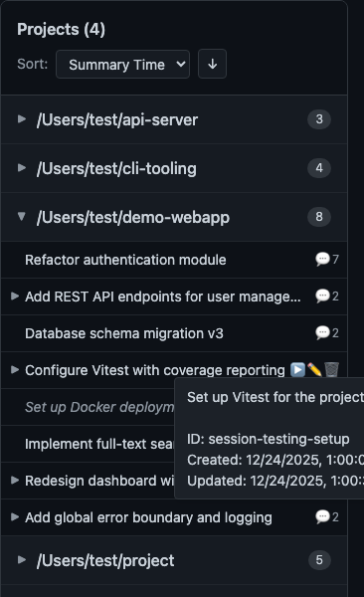
Task: Click the /Users/test/api-server label
Action: point(117,120)
